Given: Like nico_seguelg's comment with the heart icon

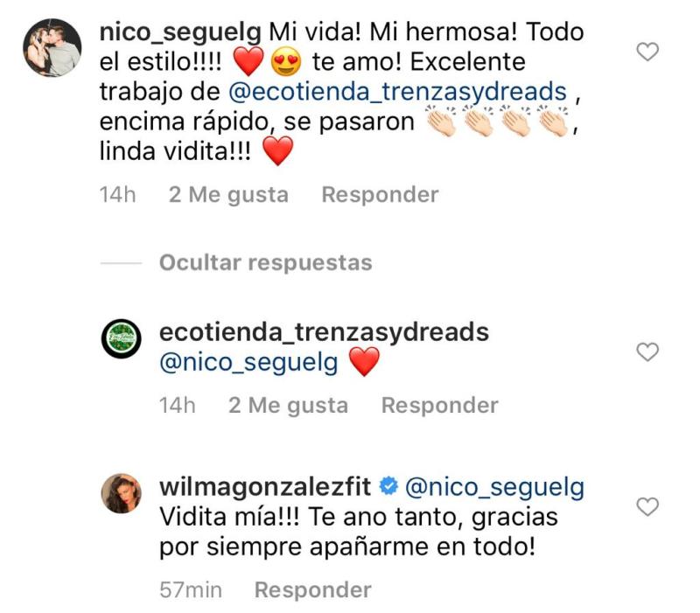Looking at the screenshot, I should [646, 50].
